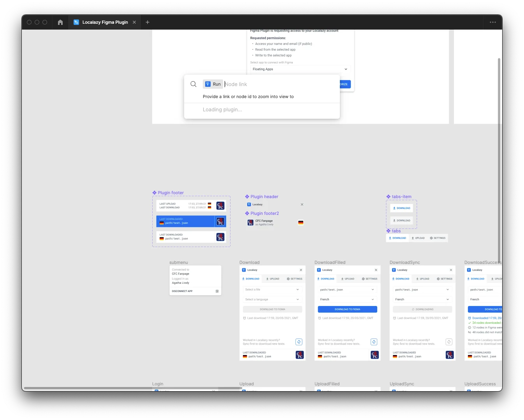Open the Floating Apps selector dropdown
524x420 pixels.
(x=299, y=69)
